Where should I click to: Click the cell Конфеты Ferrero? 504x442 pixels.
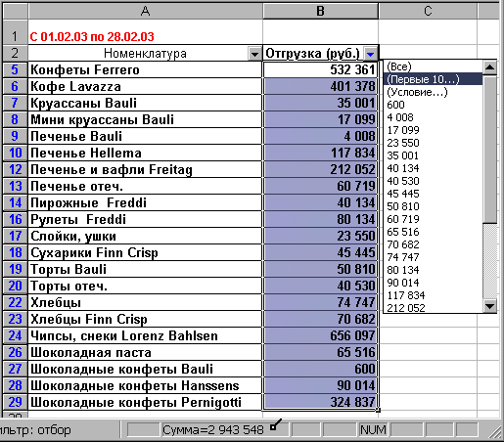[x=145, y=69]
